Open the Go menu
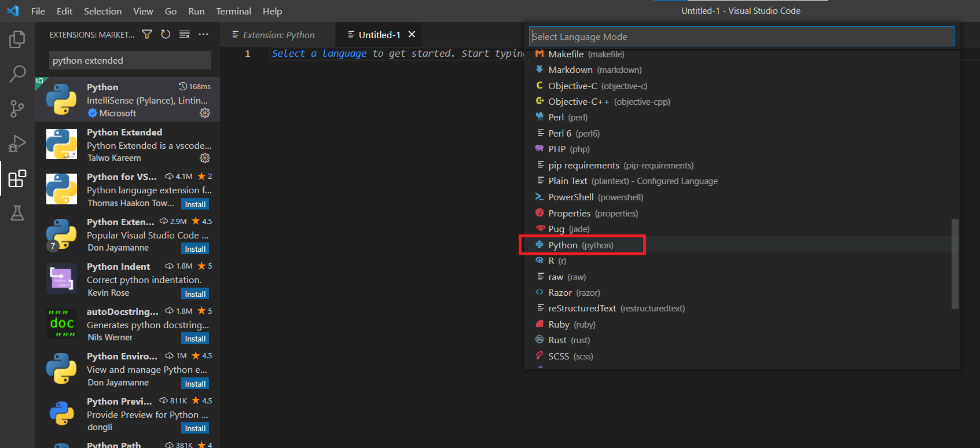Image resolution: width=980 pixels, height=448 pixels. [x=171, y=11]
